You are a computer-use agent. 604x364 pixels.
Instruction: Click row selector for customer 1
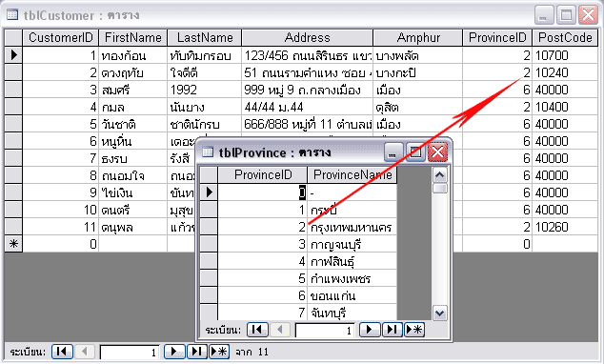[x=13, y=55]
